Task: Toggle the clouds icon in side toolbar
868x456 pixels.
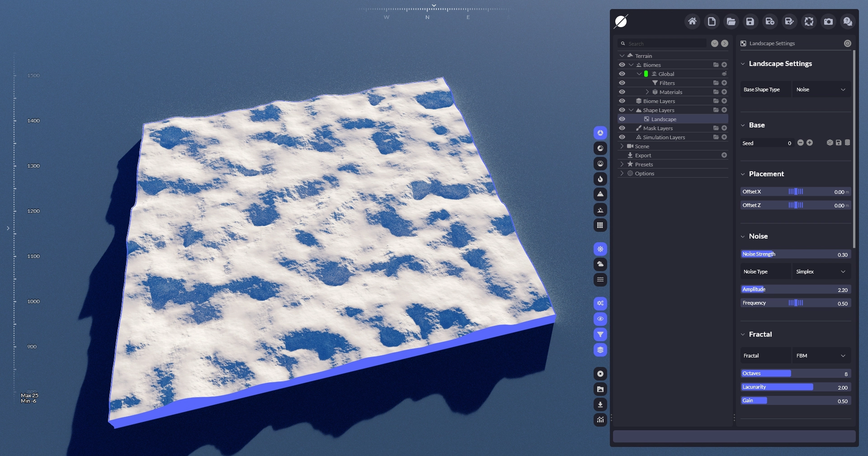Action: [x=600, y=264]
